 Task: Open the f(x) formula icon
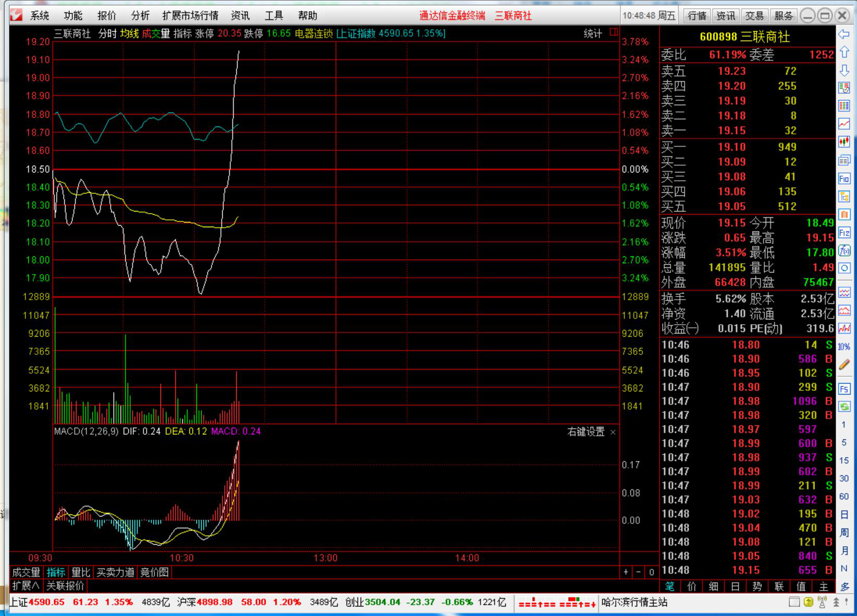point(844,251)
